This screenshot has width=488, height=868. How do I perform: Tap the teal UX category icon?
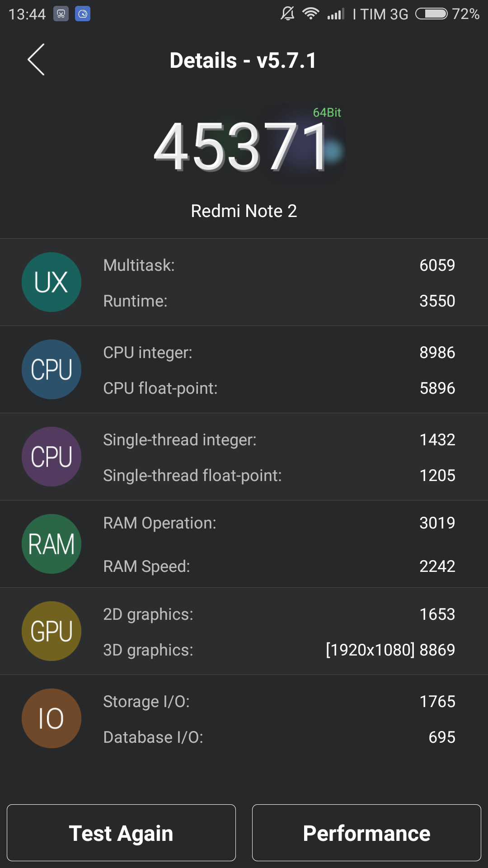(52, 282)
